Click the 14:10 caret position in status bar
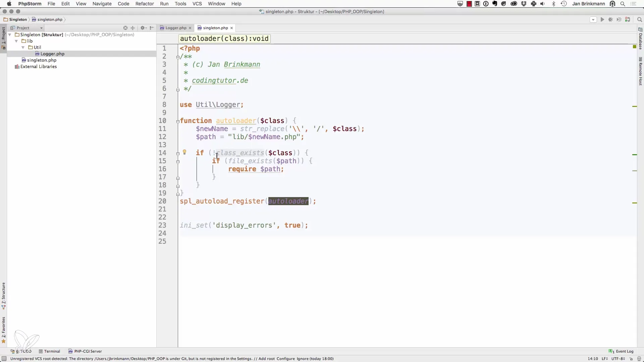 (593, 359)
